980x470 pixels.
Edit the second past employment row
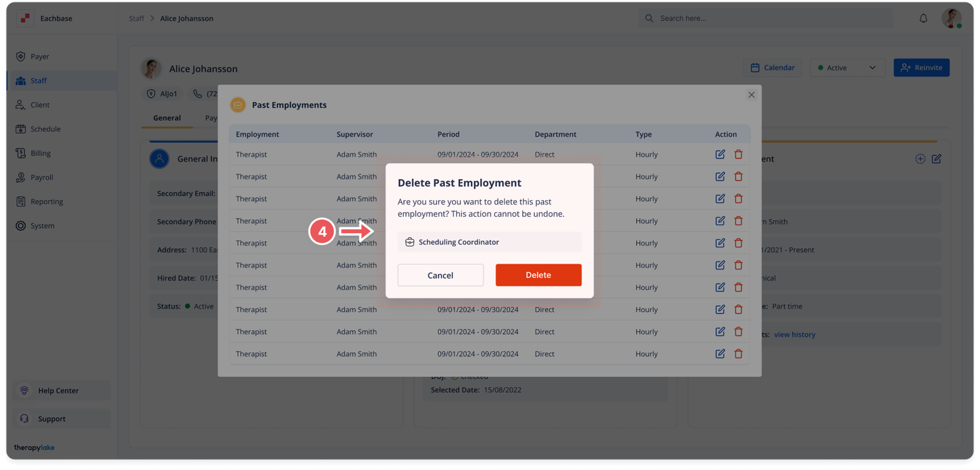(720, 176)
